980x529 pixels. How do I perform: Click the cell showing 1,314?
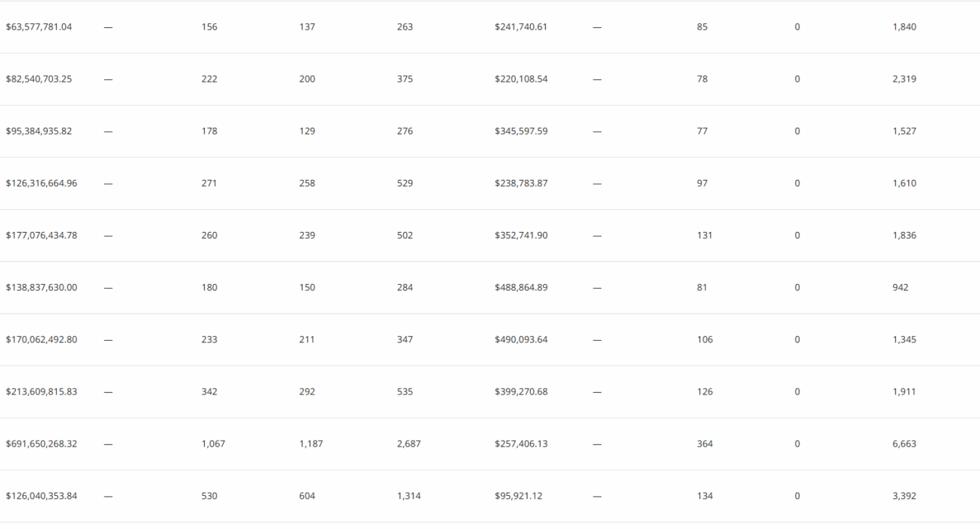pyautogui.click(x=409, y=497)
